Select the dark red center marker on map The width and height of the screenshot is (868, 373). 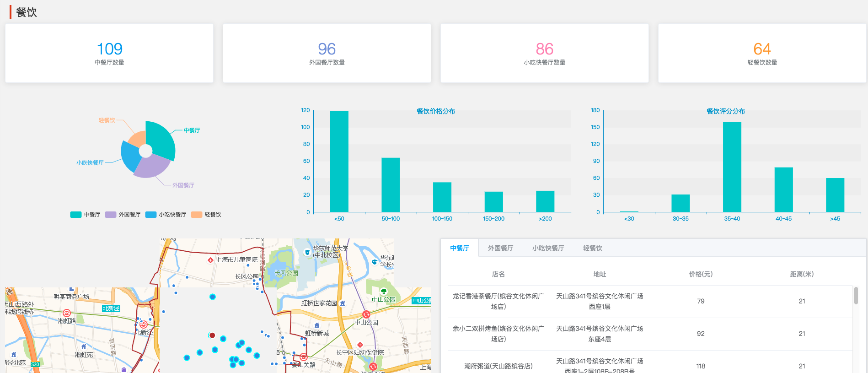pos(212,335)
